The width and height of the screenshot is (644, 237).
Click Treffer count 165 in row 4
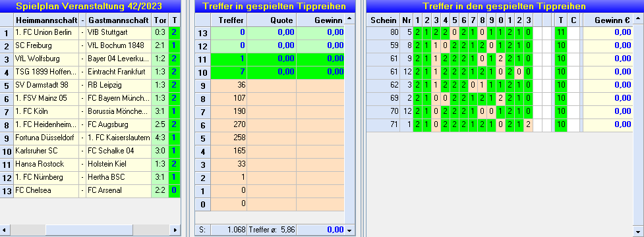(x=229, y=151)
